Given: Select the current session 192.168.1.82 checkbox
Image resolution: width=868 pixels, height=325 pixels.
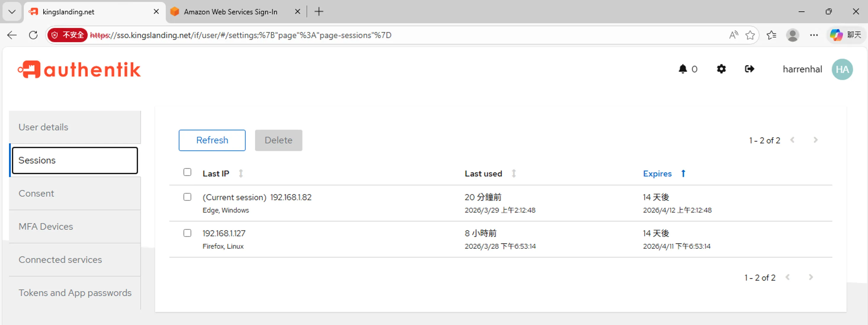Looking at the screenshot, I should [187, 197].
